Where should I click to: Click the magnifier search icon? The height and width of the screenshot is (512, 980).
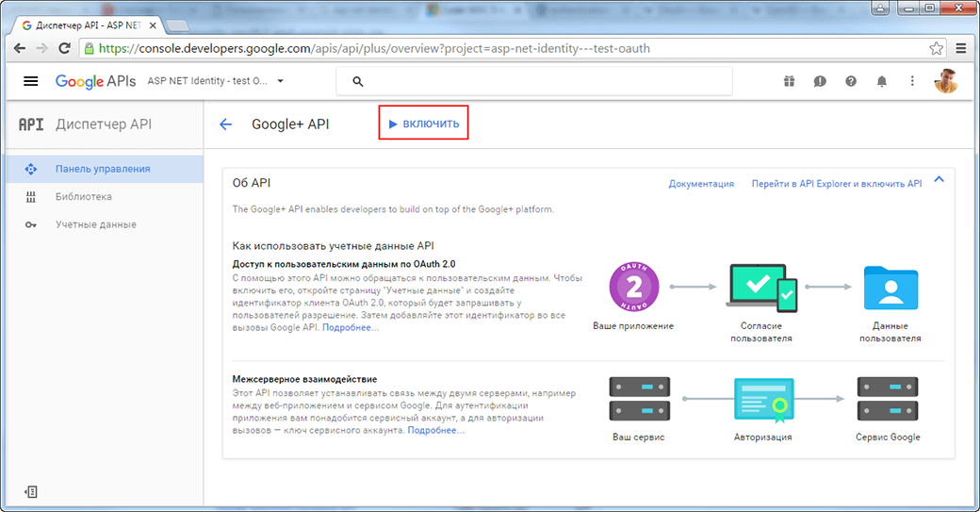click(x=357, y=81)
